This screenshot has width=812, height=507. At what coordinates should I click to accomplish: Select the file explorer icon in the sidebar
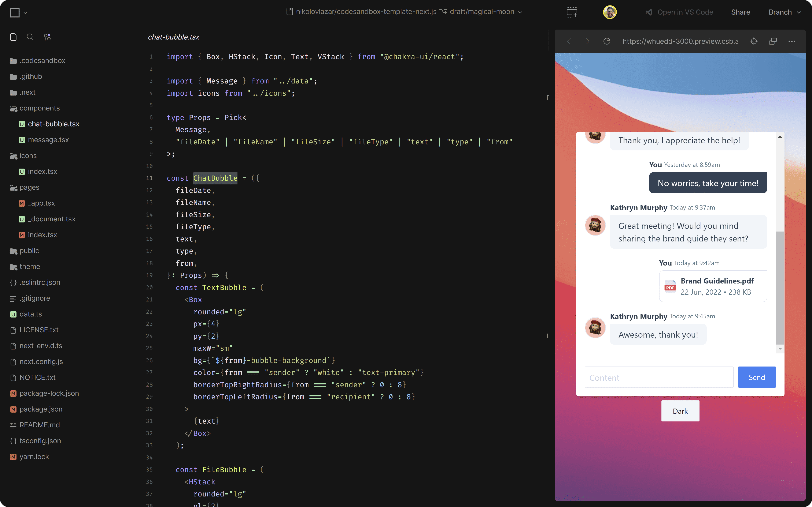pos(13,37)
